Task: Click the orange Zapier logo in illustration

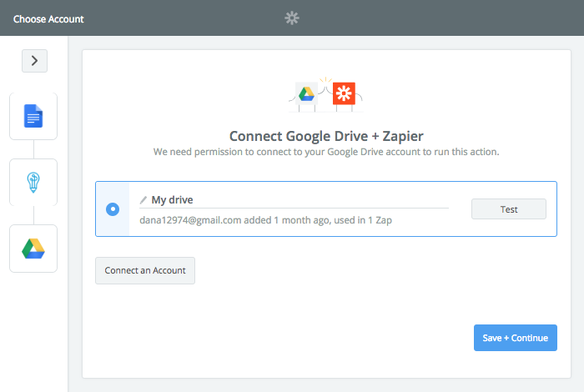Action: click(344, 93)
